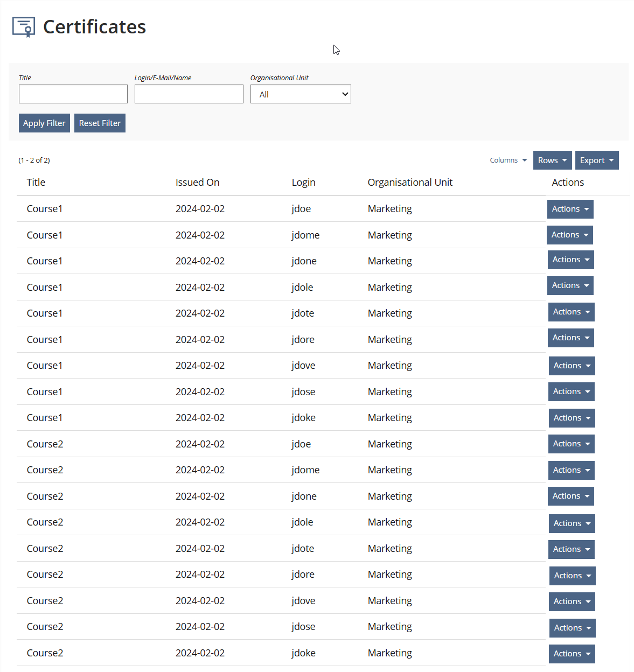The image size is (634, 672).
Task: Open Actions for Course1 jdoke row
Action: point(572,418)
